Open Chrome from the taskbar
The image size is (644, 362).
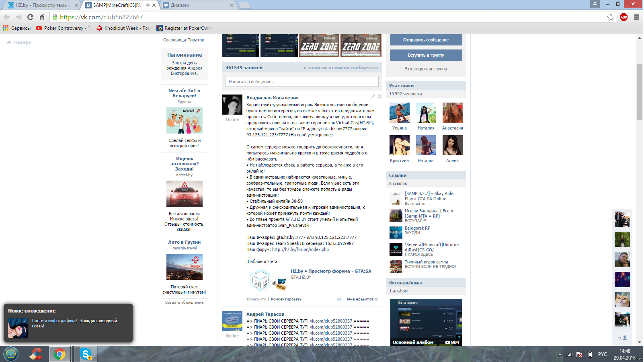click(59, 354)
